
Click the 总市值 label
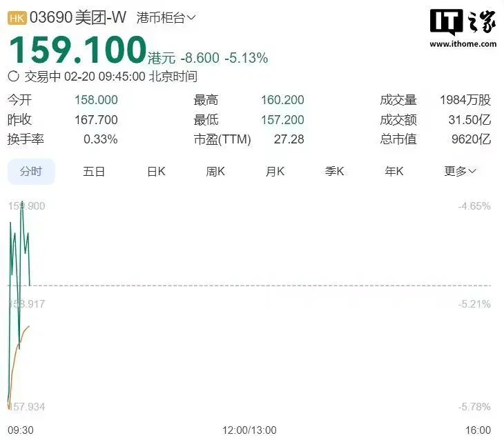coord(398,139)
